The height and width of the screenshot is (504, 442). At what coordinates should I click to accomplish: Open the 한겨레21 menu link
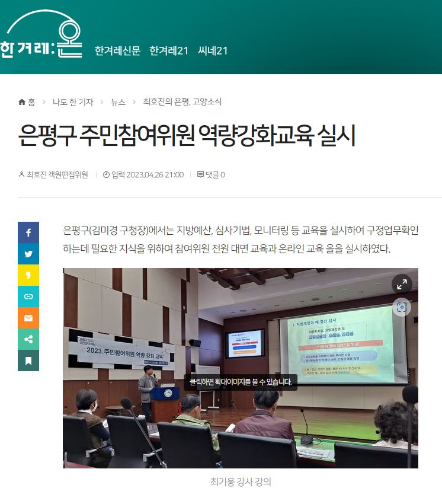169,51
